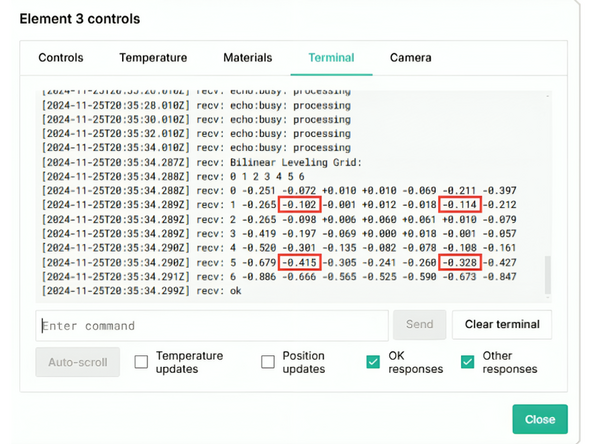
Task: Select the Terminal tab
Action: pos(331,58)
